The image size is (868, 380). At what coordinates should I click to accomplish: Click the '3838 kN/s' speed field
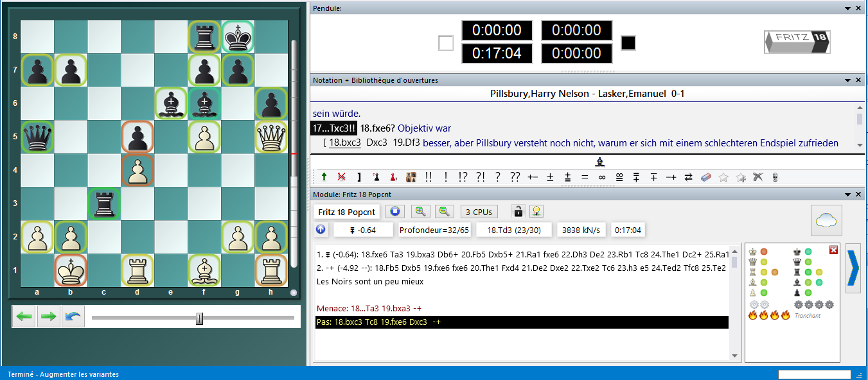click(x=581, y=230)
